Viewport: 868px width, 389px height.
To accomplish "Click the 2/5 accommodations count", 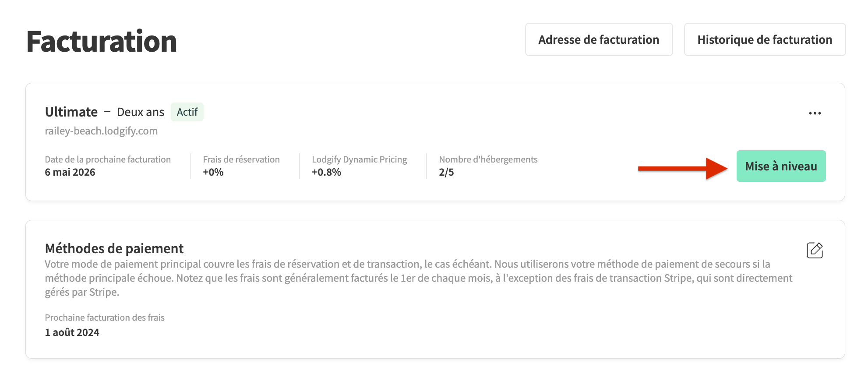I will [446, 172].
